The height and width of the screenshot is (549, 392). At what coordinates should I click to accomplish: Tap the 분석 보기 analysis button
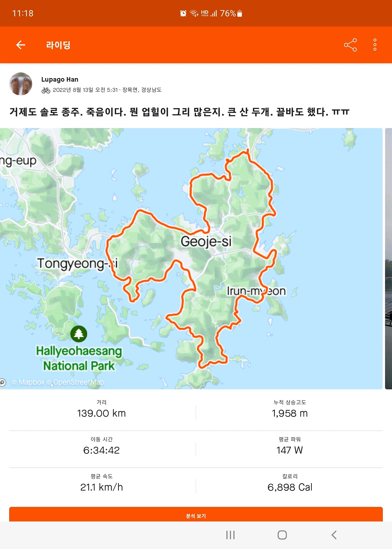(196, 516)
